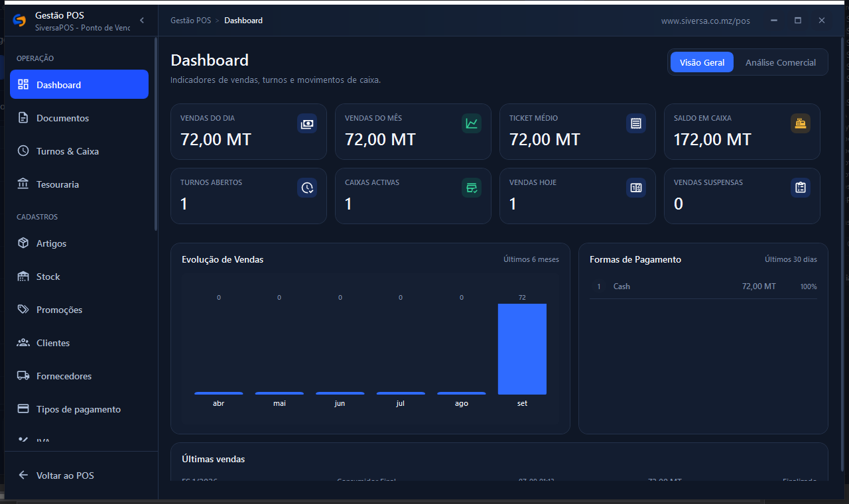Image resolution: width=849 pixels, height=504 pixels.
Task: Open the Clientes list
Action: click(x=79, y=343)
